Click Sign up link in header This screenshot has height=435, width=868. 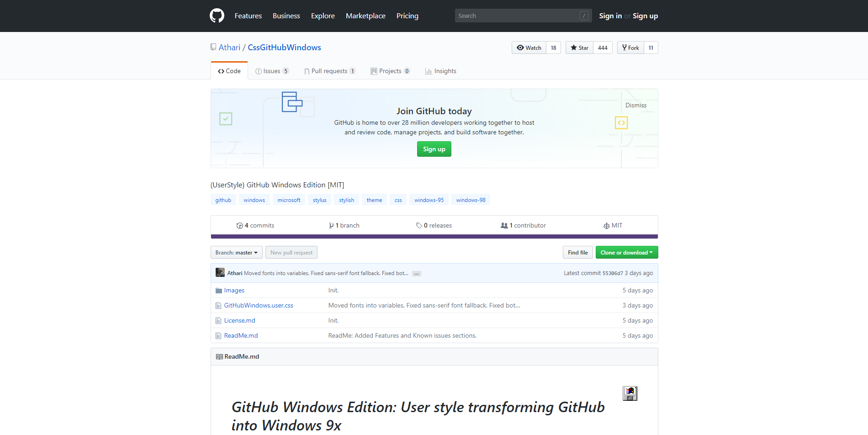tap(645, 16)
